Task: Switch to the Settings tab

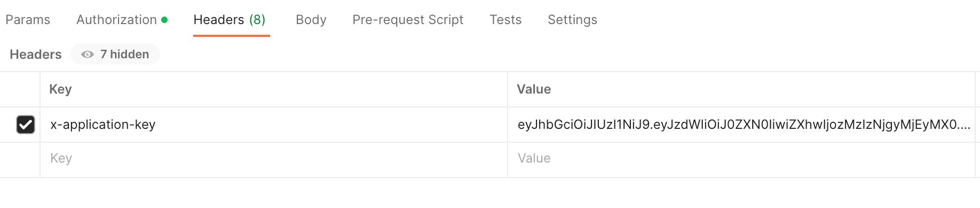Action: (572, 20)
